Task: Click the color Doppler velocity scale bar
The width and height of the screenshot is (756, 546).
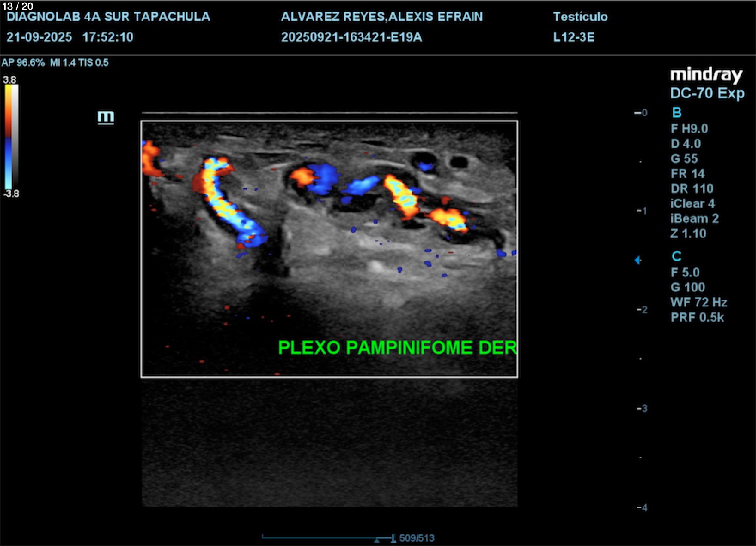Action: pos(11,136)
